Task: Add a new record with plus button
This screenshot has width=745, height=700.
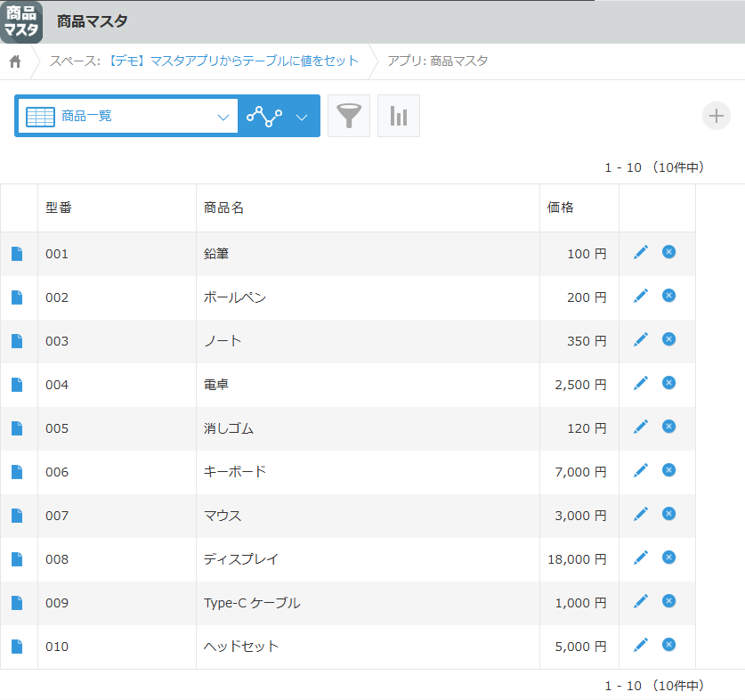Action: [x=716, y=116]
